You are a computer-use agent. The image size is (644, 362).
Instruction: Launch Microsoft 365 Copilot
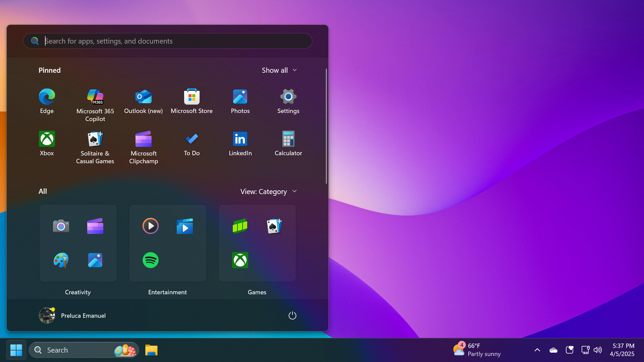(x=95, y=101)
